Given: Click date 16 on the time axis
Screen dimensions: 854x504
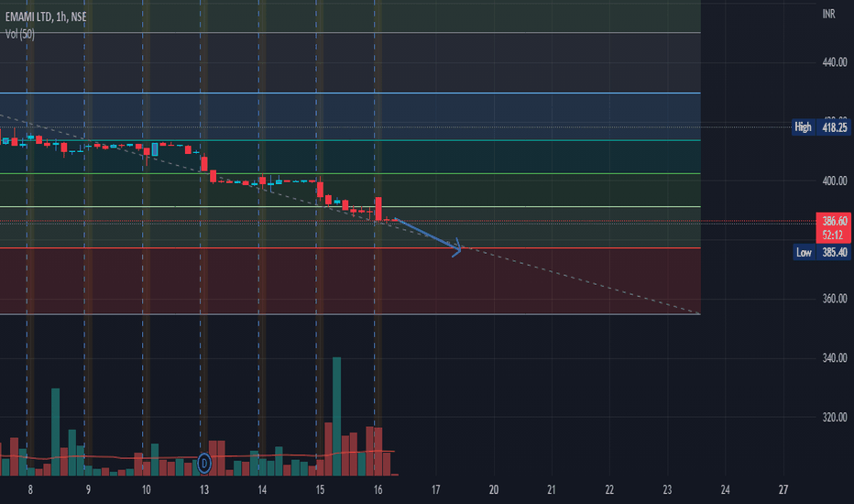Looking at the screenshot, I should (378, 490).
